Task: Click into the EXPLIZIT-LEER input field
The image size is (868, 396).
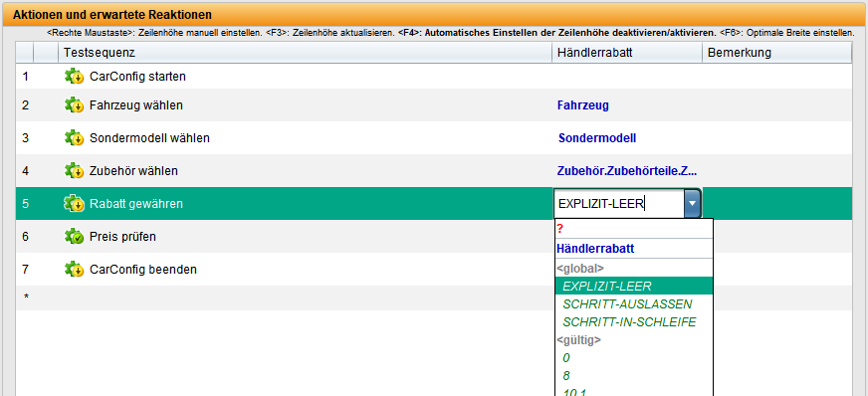Action: click(x=619, y=204)
